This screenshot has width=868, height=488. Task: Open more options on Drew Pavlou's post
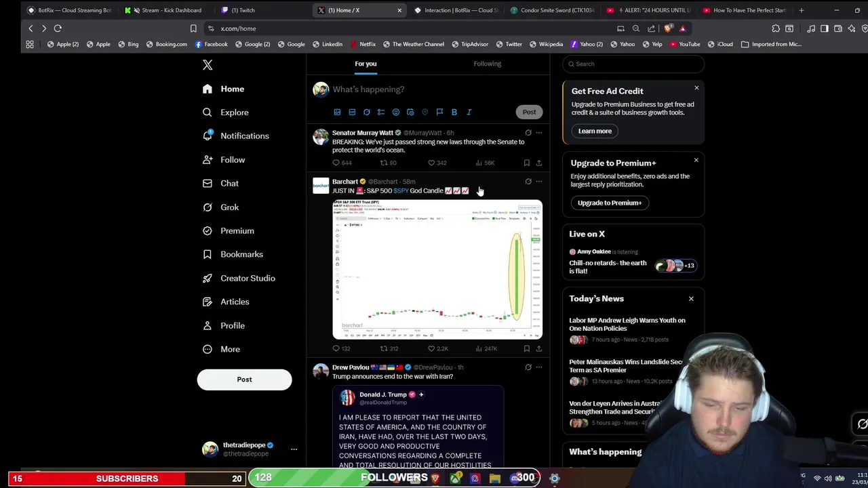539,367
